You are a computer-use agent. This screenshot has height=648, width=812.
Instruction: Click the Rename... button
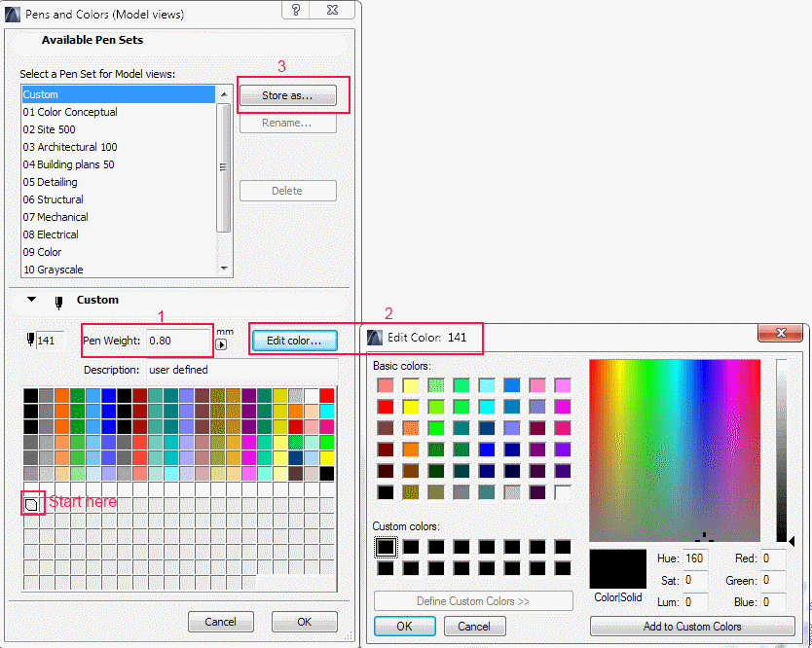(288, 123)
